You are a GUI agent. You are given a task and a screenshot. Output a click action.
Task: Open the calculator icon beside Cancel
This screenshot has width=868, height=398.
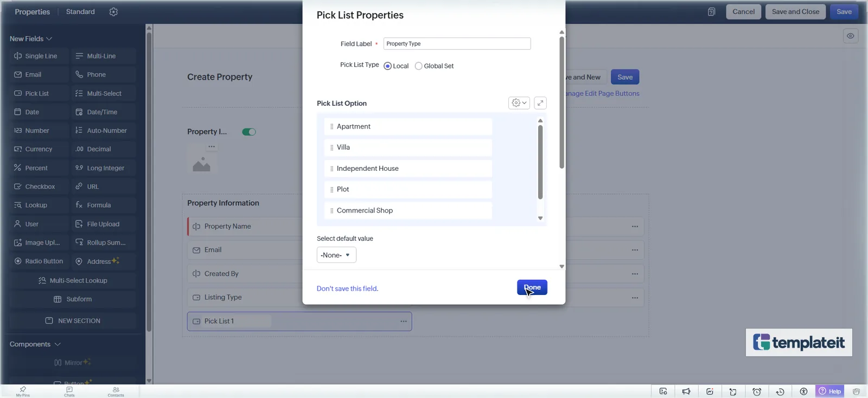[x=711, y=12]
